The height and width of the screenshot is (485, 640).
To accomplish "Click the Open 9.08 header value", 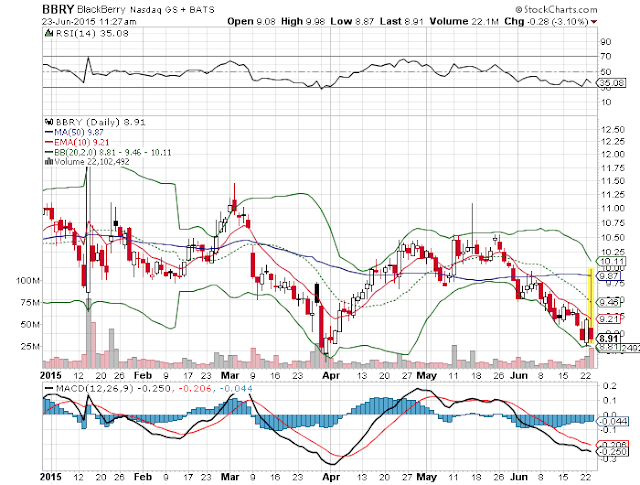I will coord(251,21).
